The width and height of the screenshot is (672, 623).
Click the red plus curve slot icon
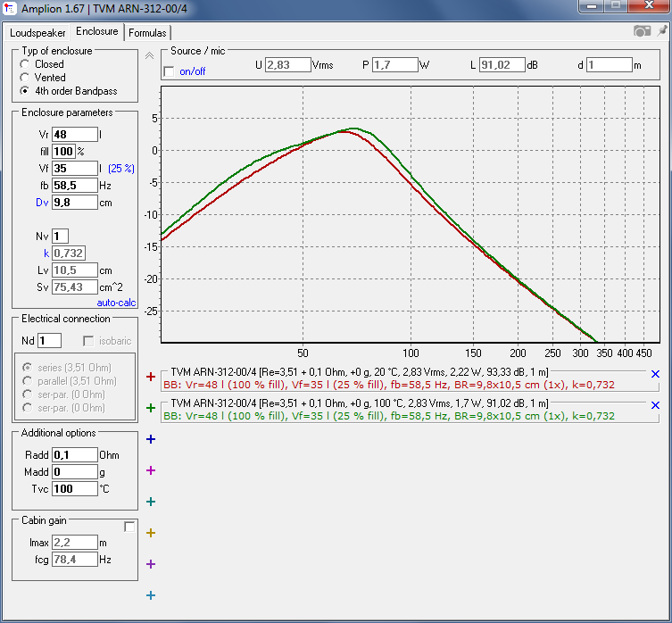point(151,377)
